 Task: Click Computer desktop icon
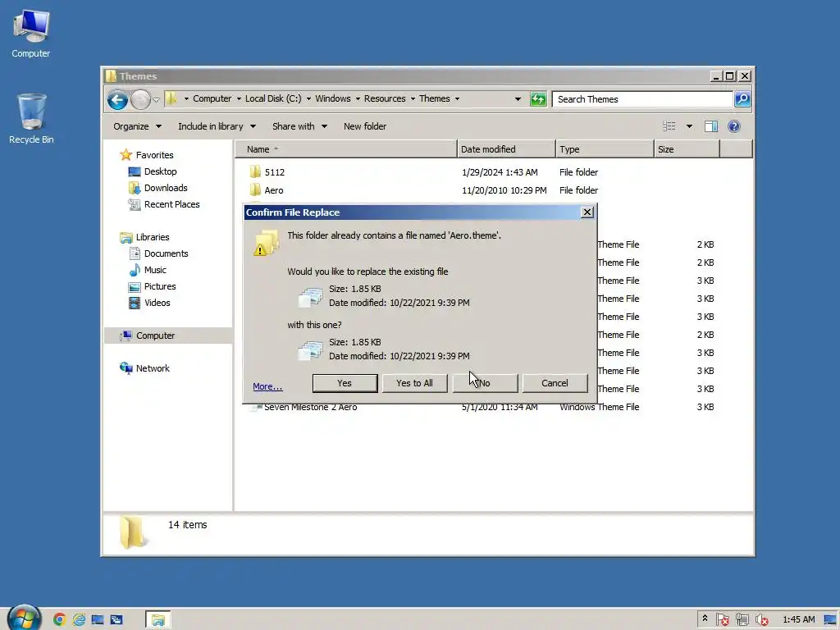click(x=30, y=34)
